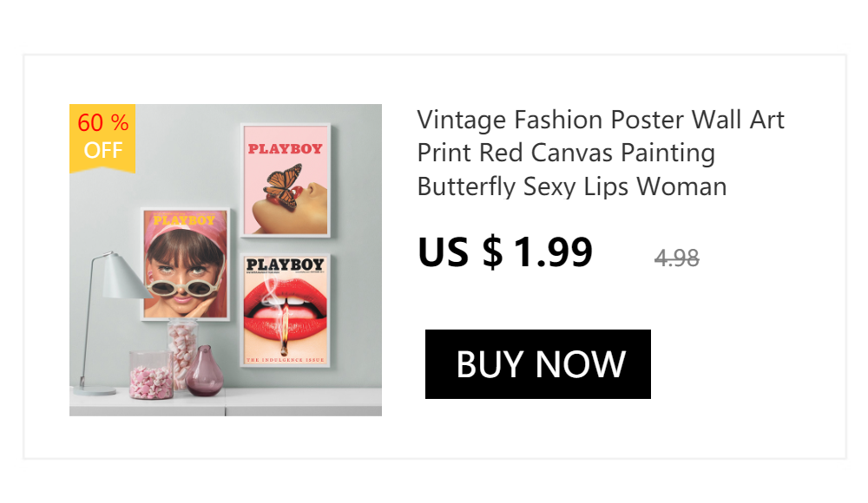Click the small glass bowl of candies

[150, 377]
